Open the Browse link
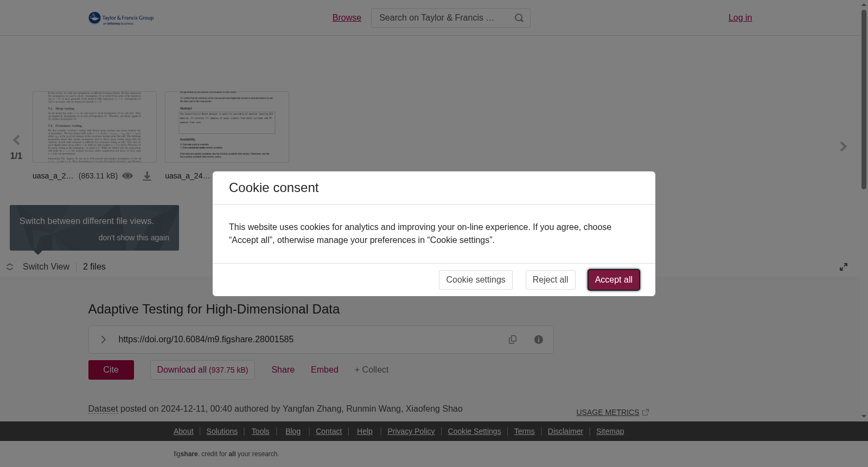This screenshot has width=868, height=467. click(x=347, y=18)
